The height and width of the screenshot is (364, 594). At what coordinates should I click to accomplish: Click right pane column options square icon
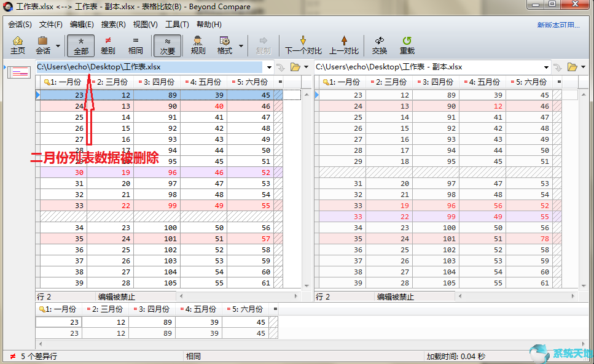click(559, 82)
